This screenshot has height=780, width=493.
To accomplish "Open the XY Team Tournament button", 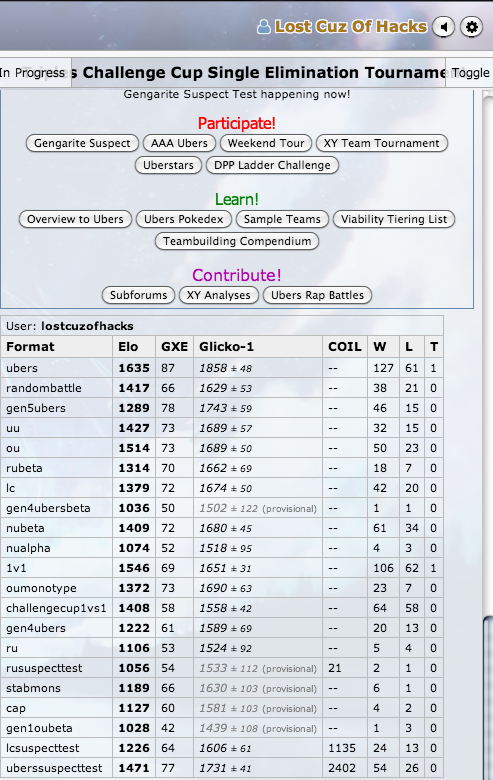I will (382, 143).
